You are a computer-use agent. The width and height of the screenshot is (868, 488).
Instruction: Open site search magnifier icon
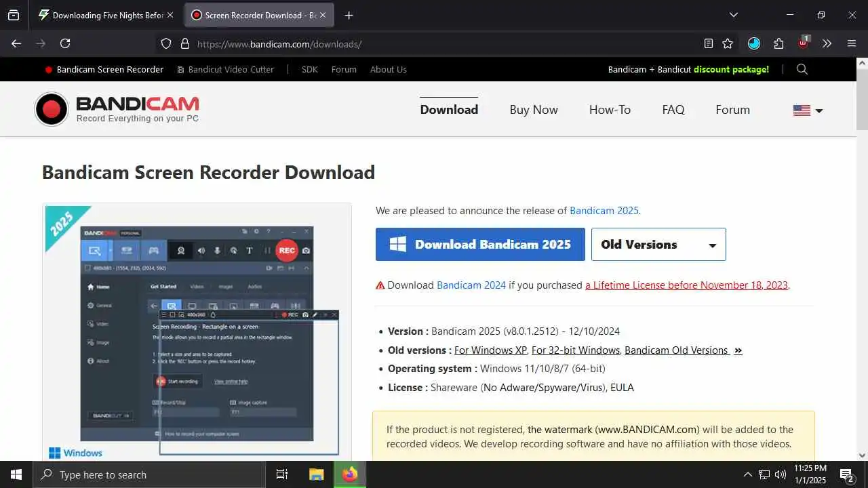click(802, 69)
